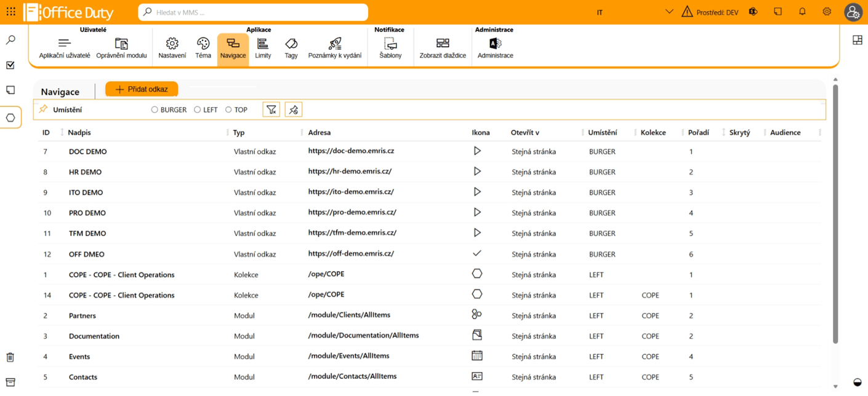868x396 pixels.
Task: Click the search field 'Hledat v MMS'
Action: 253,12
